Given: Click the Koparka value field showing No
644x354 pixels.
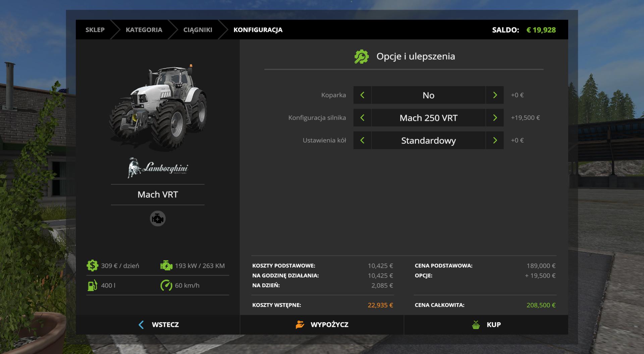Looking at the screenshot, I should [428, 95].
